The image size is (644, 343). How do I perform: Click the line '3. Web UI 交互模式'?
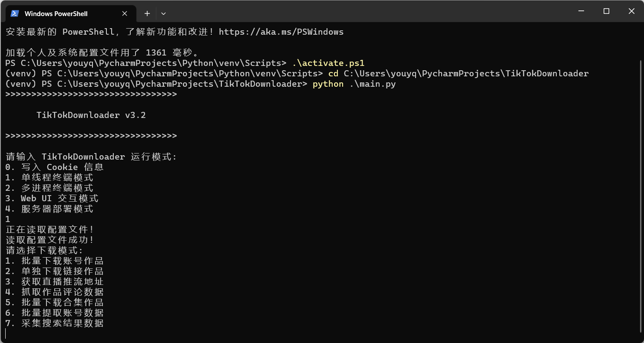[x=52, y=198]
